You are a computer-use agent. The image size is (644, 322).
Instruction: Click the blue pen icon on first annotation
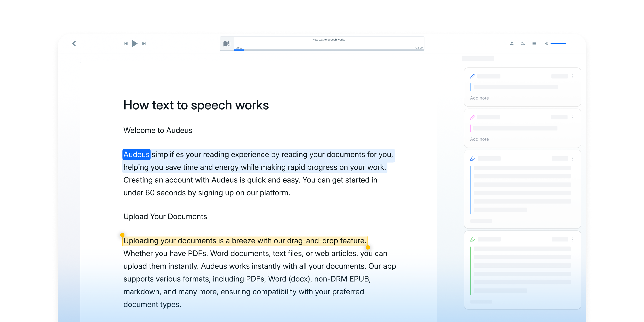pyautogui.click(x=472, y=76)
